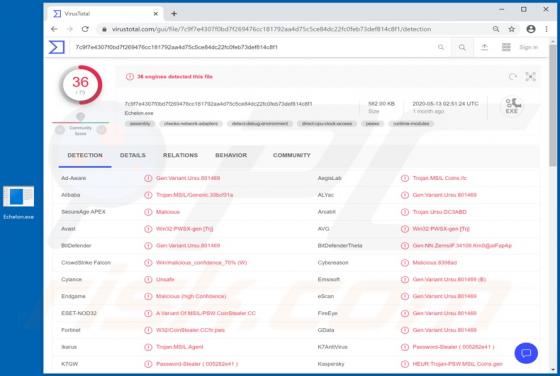This screenshot has width=560, height=376.
Task: Click the Emsisoft alert icon
Action: [405, 279]
